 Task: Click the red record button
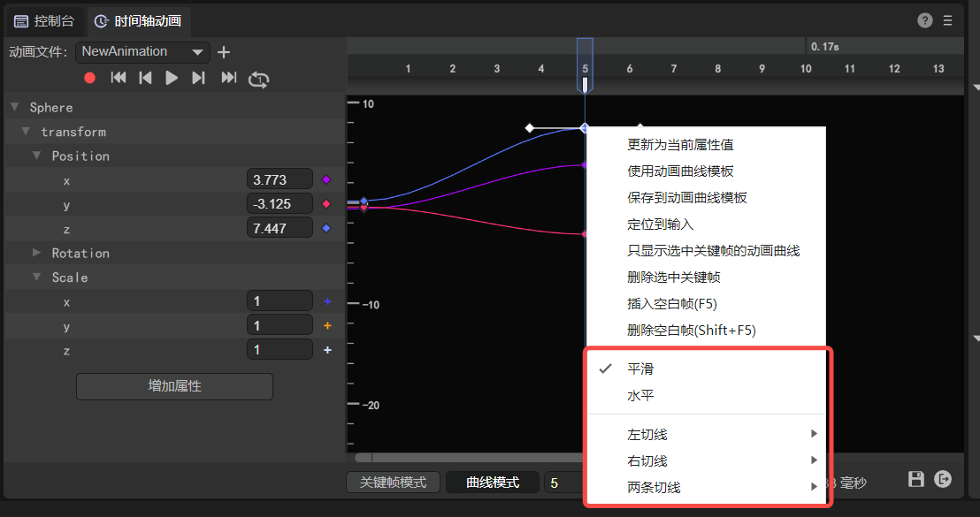89,78
